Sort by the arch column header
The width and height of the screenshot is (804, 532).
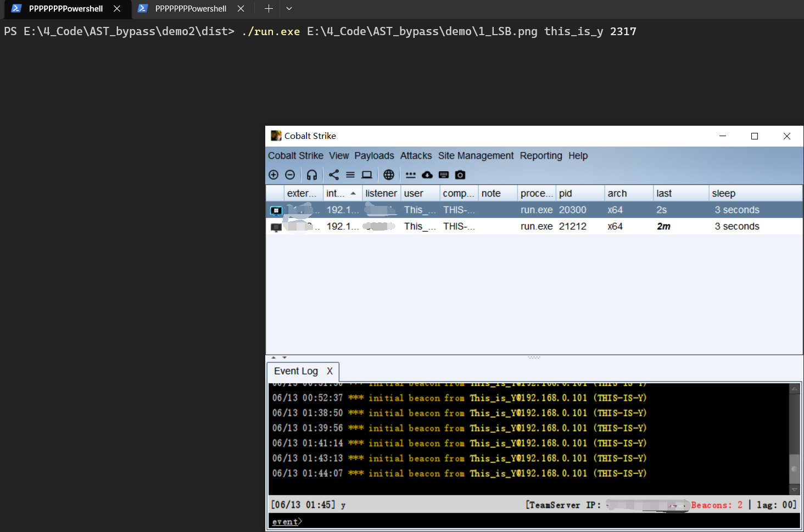click(x=629, y=193)
